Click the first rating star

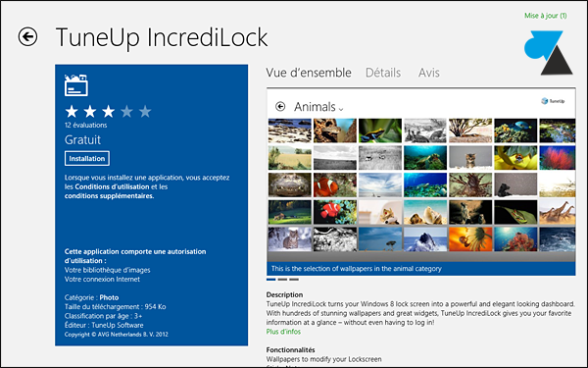(x=72, y=111)
